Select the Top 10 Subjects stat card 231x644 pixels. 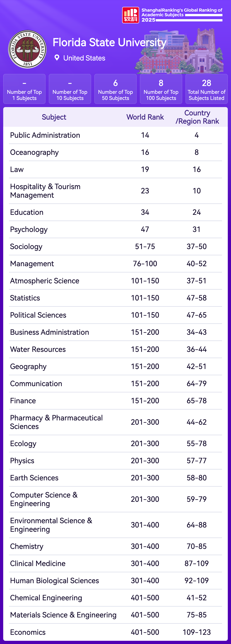[x=70, y=89]
